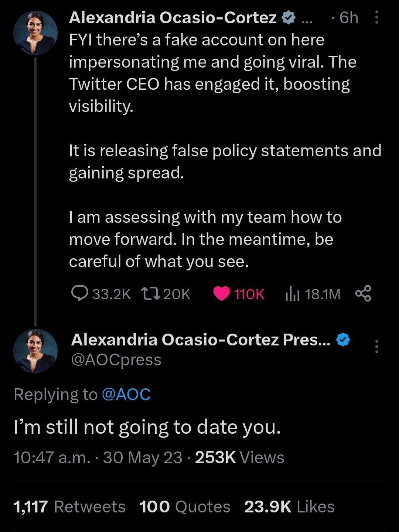
Task: Open analytics via the 18.1M views icon
Action: (x=294, y=294)
